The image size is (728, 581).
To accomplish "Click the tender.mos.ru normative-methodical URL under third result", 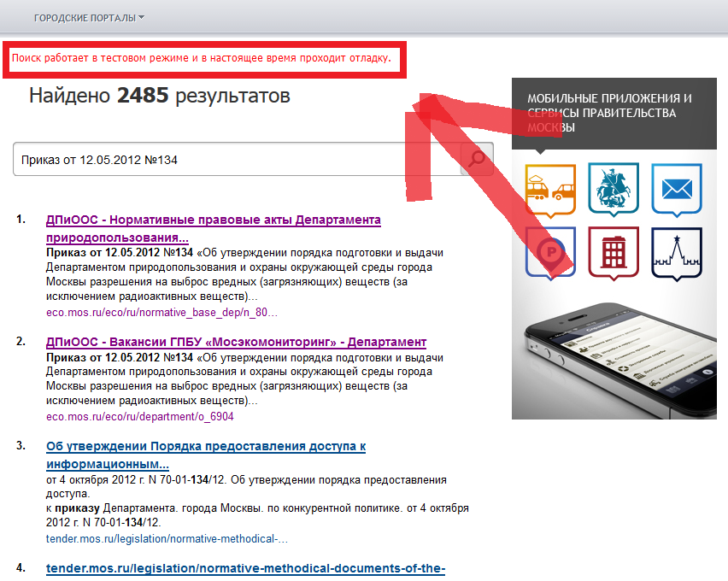I will coord(167,539).
